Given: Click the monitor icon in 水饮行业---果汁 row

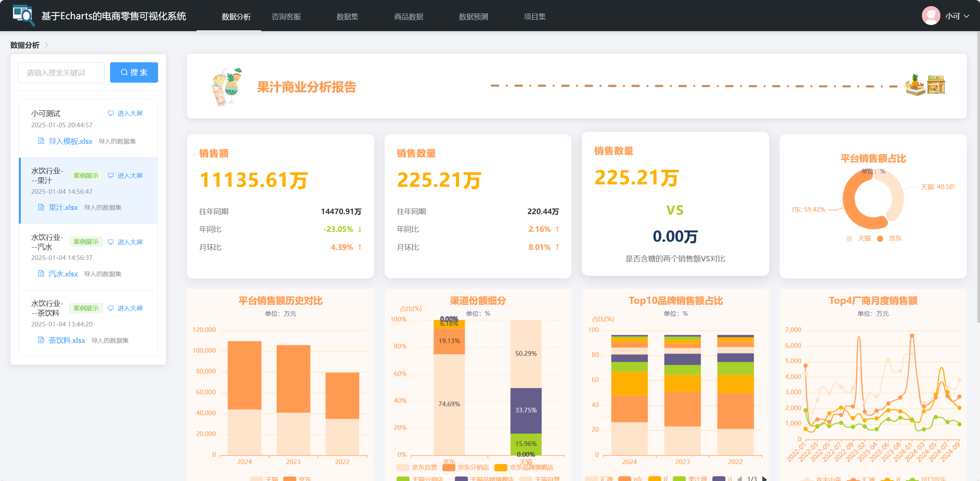Looking at the screenshot, I should coord(111,175).
